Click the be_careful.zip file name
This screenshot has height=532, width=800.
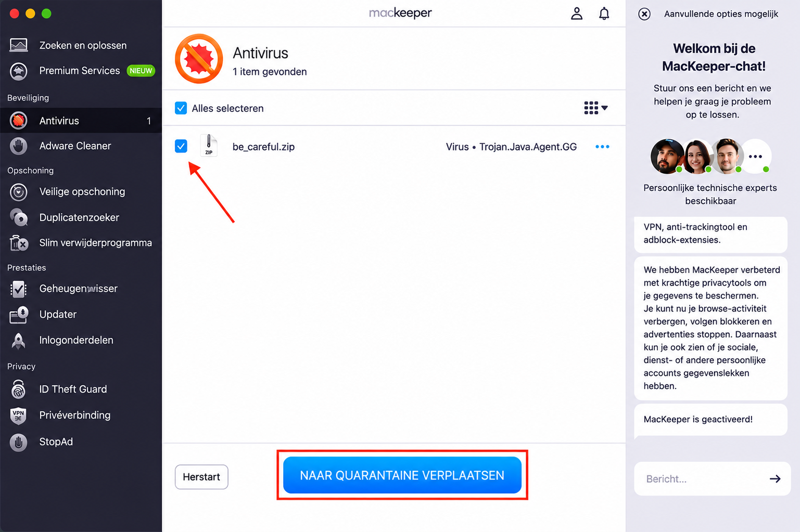coord(263,147)
